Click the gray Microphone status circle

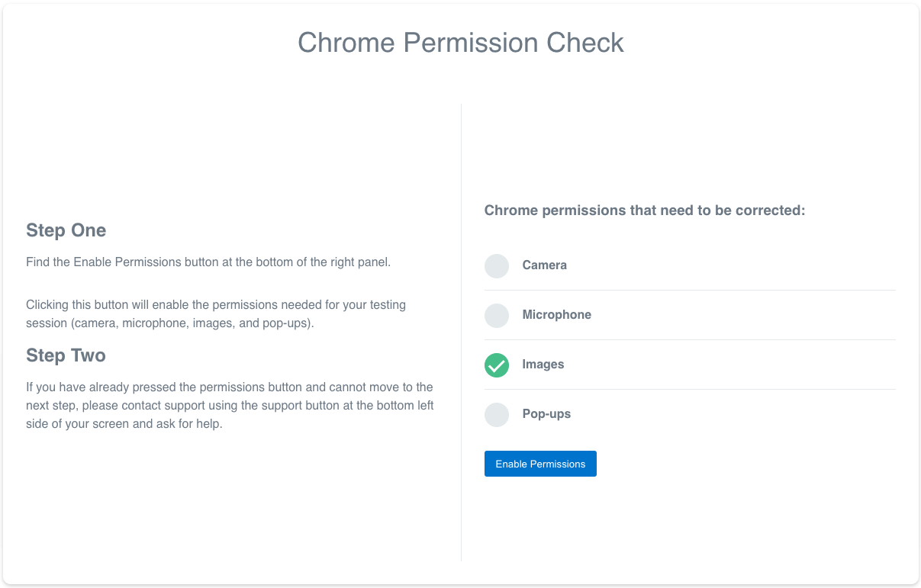(x=496, y=316)
